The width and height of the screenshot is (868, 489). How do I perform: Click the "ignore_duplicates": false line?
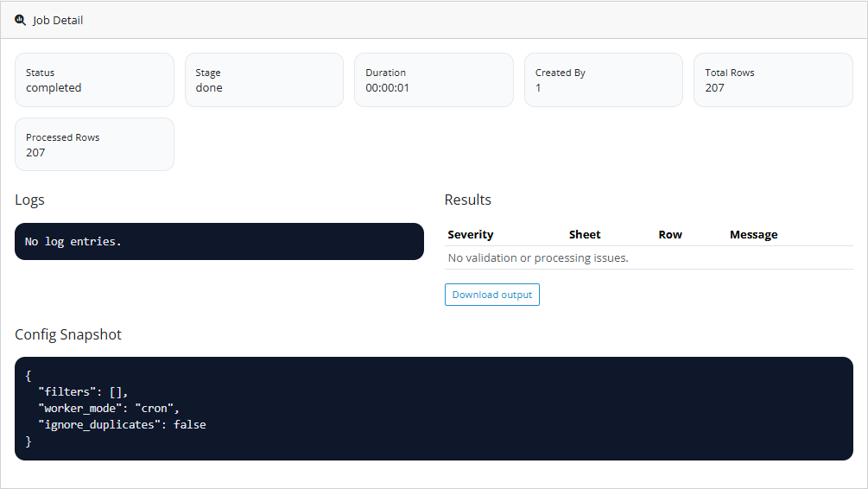click(x=122, y=425)
